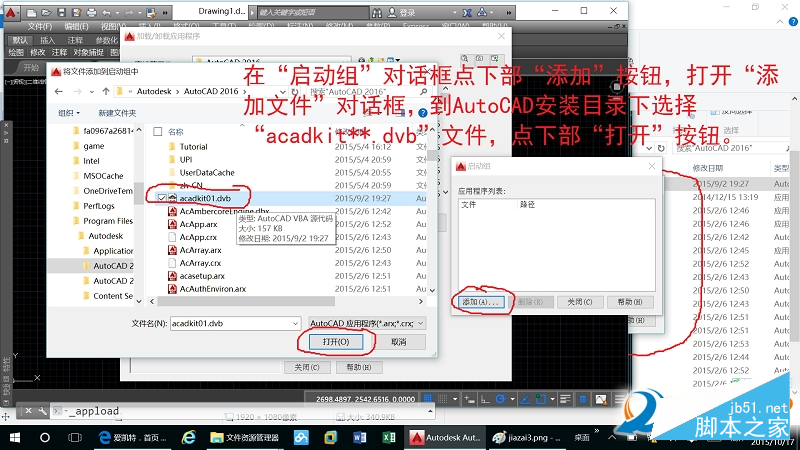Toggle object snap tracking in status bar

click(x=524, y=399)
